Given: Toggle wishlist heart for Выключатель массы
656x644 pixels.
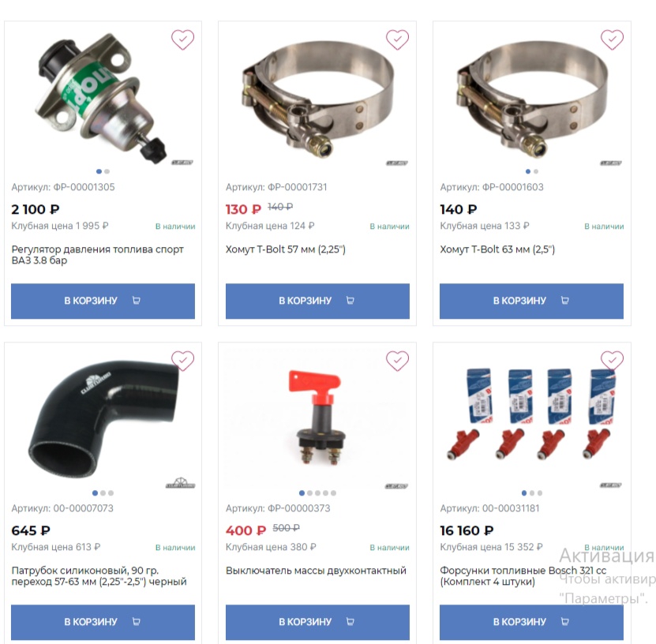Looking at the screenshot, I should point(397,361).
